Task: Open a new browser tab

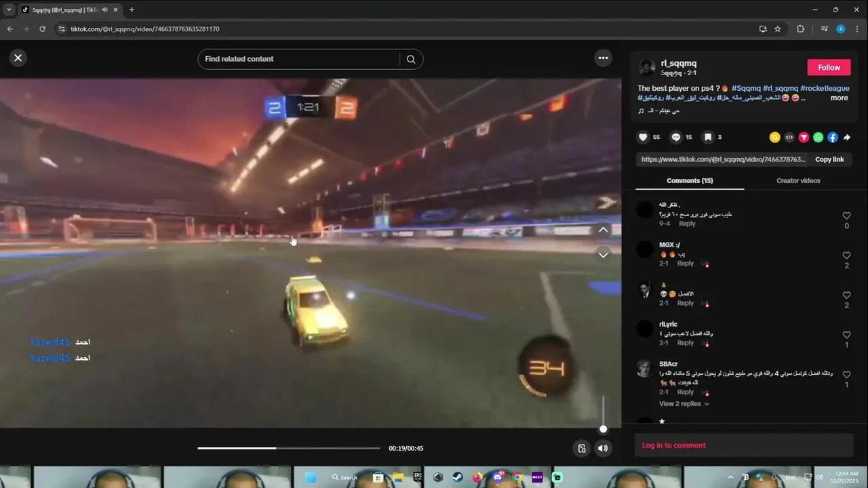Action: pos(132,9)
